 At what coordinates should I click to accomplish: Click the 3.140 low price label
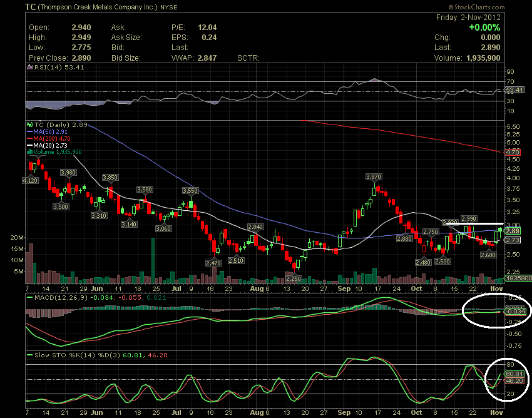pos(130,224)
